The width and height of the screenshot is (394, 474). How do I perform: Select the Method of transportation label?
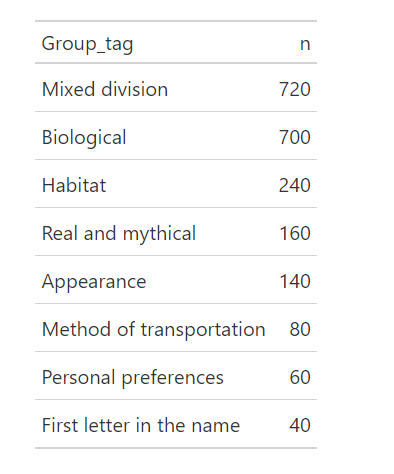[x=154, y=330]
